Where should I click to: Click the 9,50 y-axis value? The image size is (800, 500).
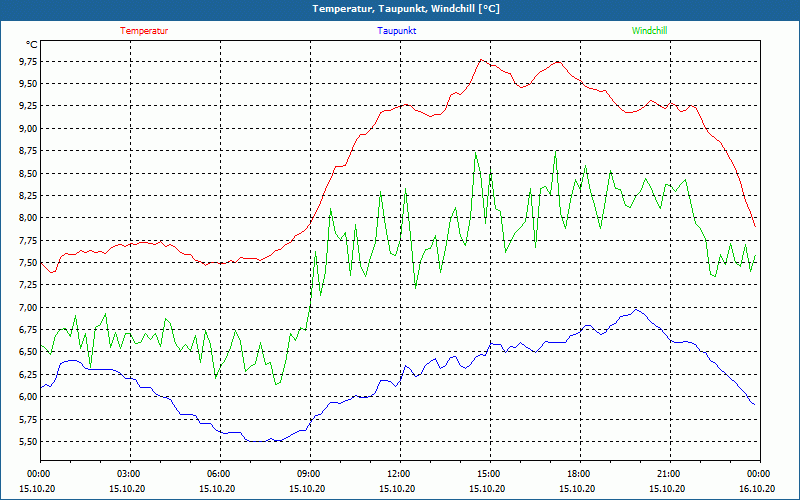tap(28, 84)
